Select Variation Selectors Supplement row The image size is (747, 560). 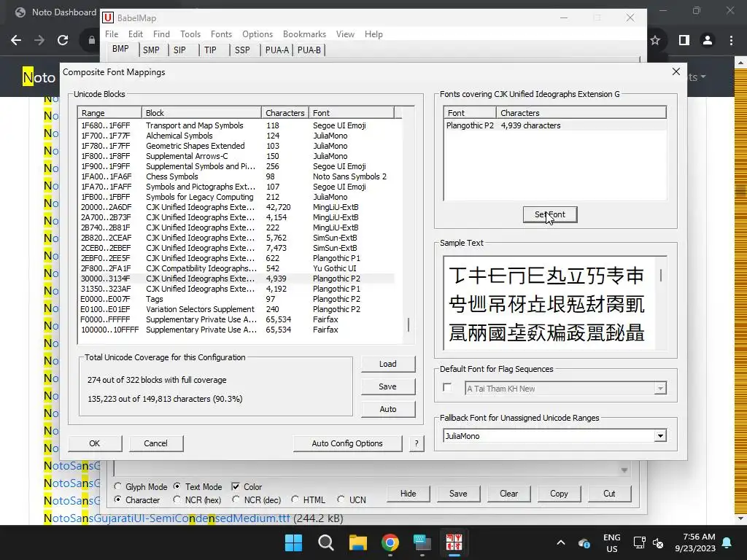click(x=236, y=309)
